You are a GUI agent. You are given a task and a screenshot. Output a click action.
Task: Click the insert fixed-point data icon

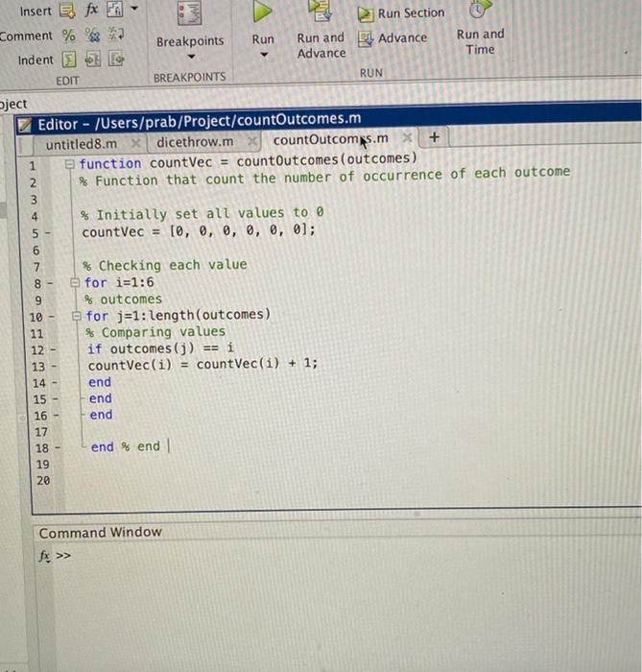pyautogui.click(x=115, y=9)
